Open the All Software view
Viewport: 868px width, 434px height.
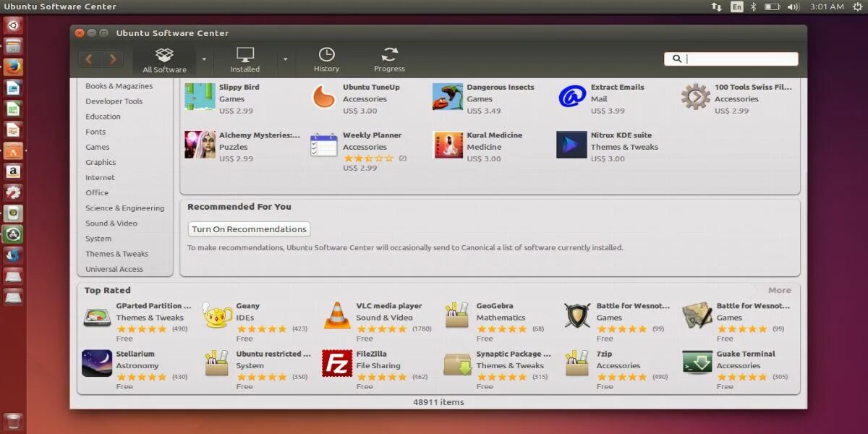point(164,60)
